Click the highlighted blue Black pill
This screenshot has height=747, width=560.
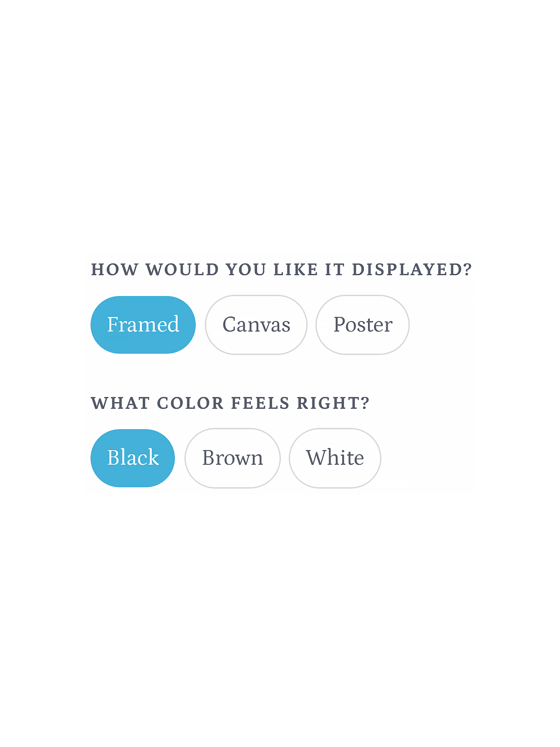tap(132, 457)
